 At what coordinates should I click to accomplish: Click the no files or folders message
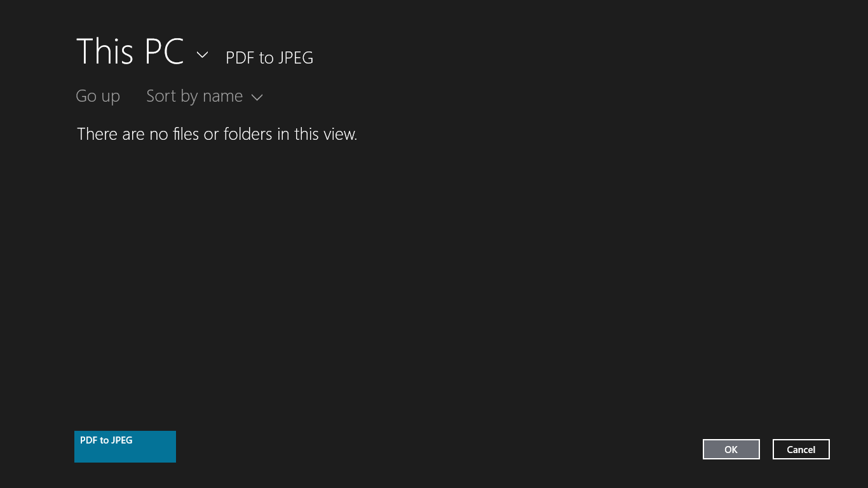217,134
